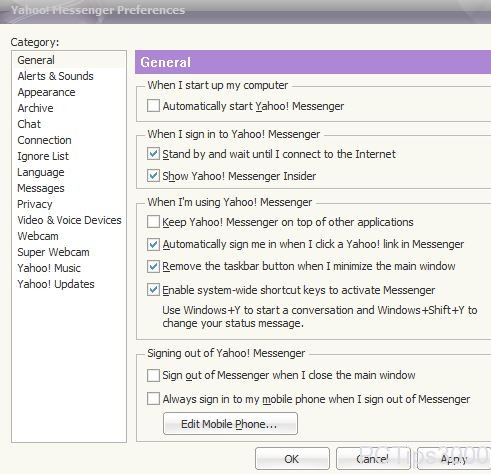Apply changes with the Apply button
This screenshot has width=491, height=474.
coord(454,459)
